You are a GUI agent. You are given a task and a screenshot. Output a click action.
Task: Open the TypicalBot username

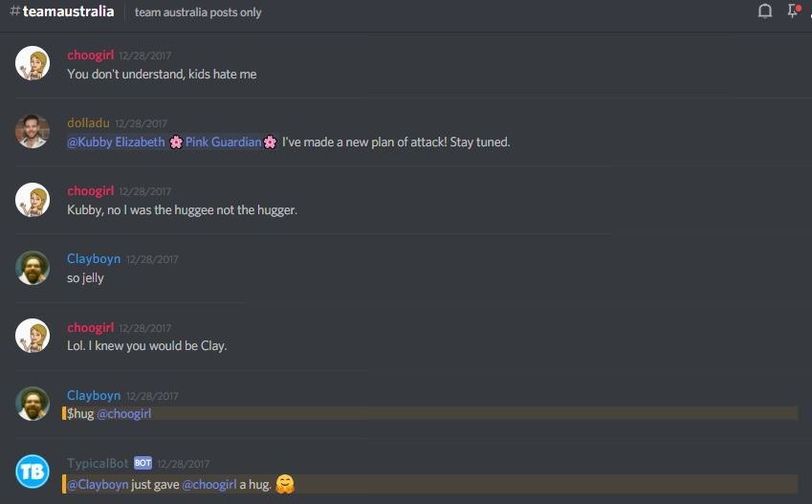pos(98,463)
